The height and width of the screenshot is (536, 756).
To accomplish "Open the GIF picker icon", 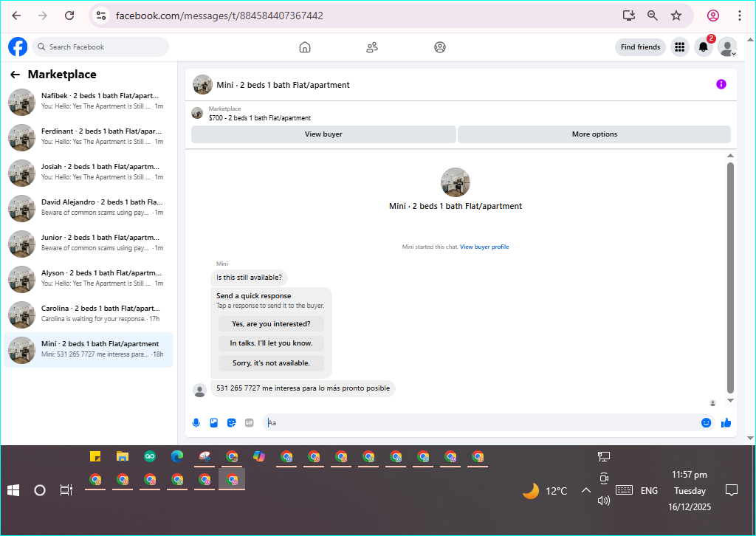I will pyautogui.click(x=250, y=423).
